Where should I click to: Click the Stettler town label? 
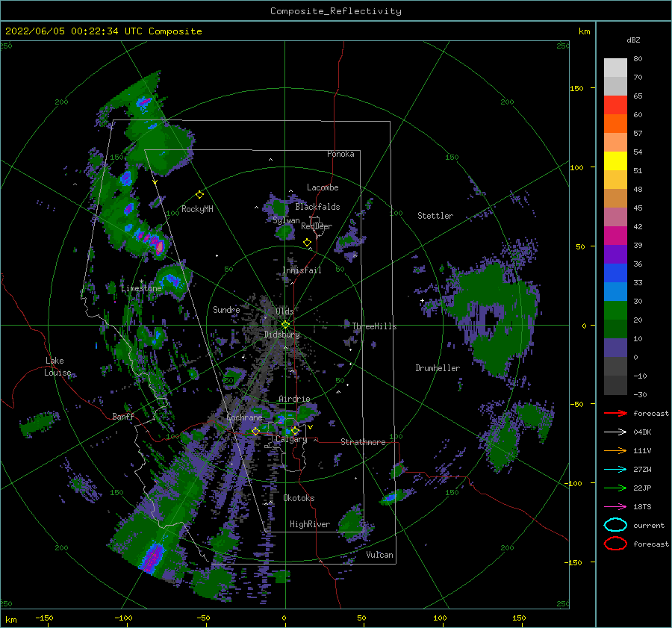point(435,216)
